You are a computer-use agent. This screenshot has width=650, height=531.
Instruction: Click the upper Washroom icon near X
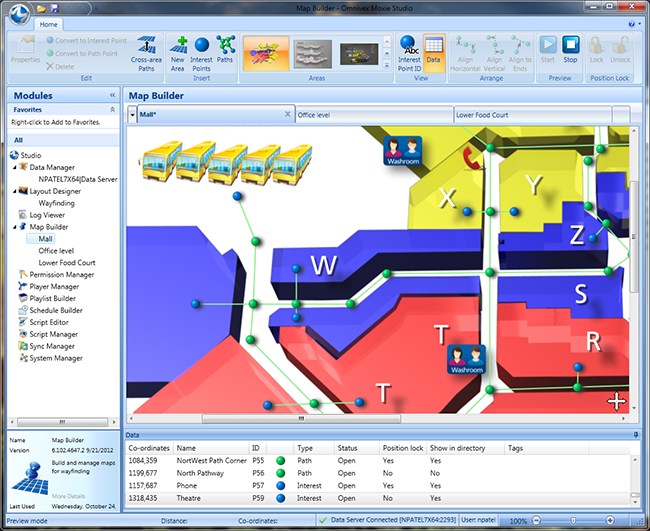pyautogui.click(x=403, y=150)
